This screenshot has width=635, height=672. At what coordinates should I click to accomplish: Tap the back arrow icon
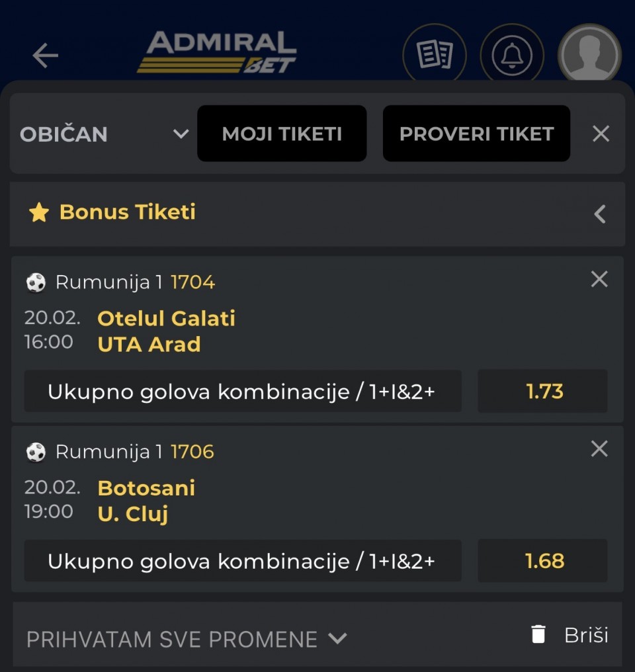click(x=45, y=56)
